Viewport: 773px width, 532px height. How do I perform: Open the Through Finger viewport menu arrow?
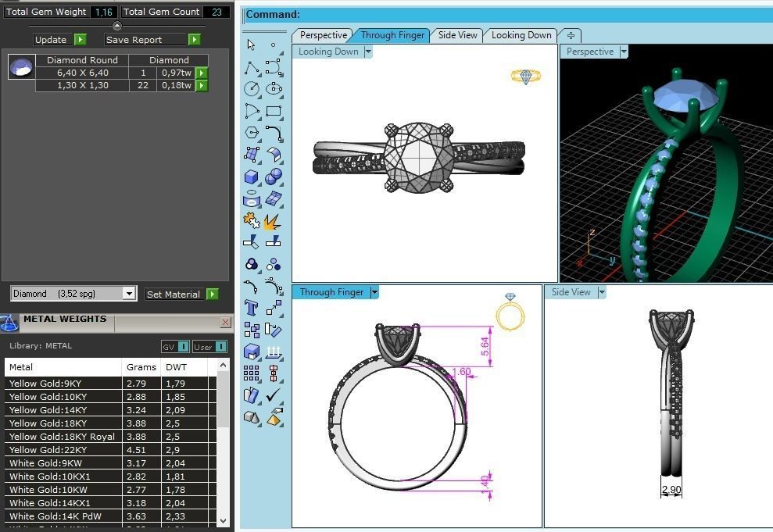click(x=374, y=292)
